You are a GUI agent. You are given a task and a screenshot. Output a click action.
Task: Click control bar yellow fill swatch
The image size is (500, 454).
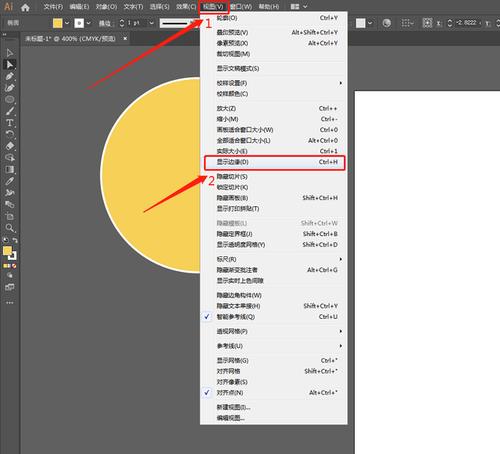tap(58, 23)
